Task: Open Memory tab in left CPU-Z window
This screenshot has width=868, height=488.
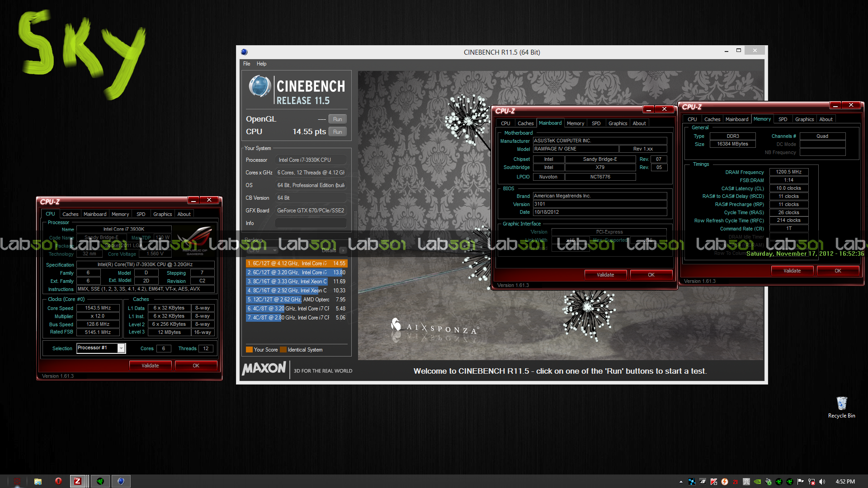Action: (120, 214)
